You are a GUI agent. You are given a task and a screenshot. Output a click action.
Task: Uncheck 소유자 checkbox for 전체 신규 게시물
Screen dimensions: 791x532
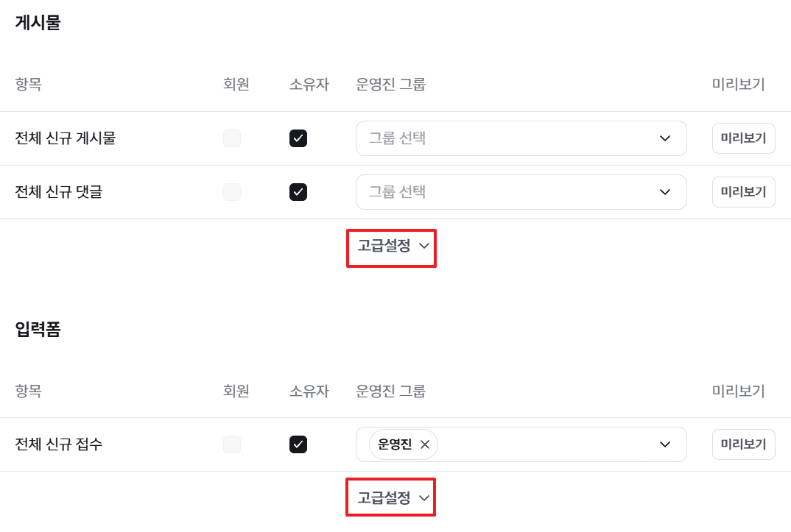[298, 138]
